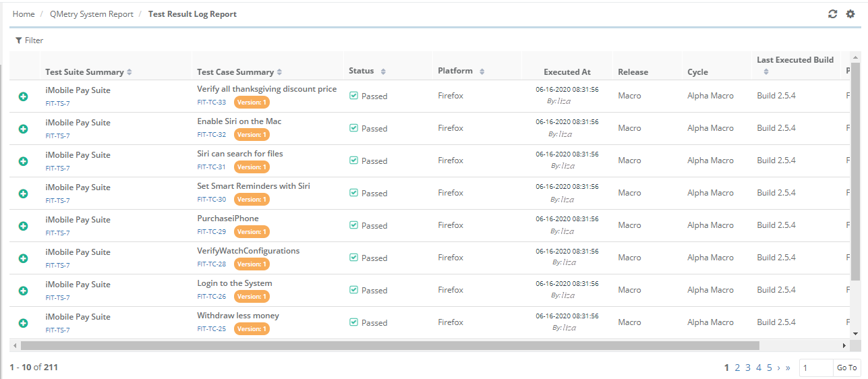Screen dimensions: 868x379
Task: Expand the Login to the System row
Action: 23,291
